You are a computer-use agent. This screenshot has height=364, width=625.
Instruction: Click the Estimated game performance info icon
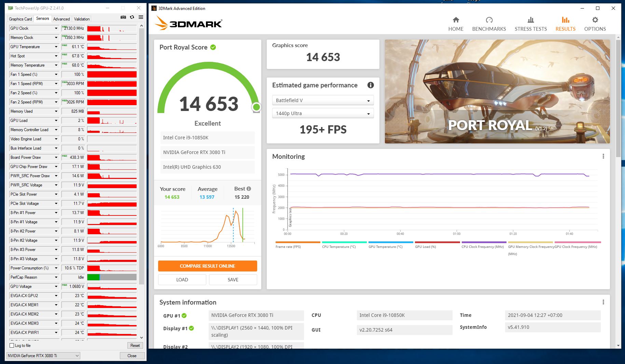tap(371, 85)
